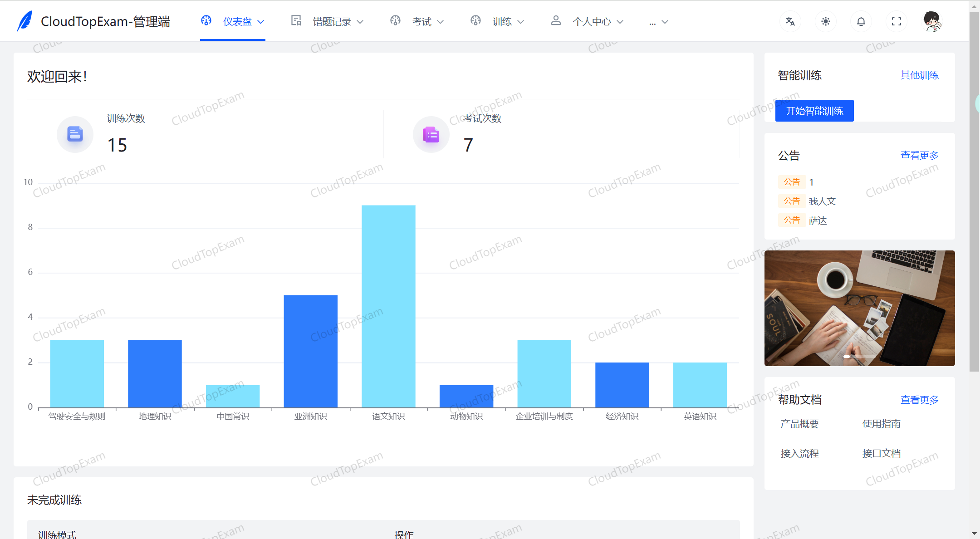Click the CloudTopExam feather logo

click(25, 21)
